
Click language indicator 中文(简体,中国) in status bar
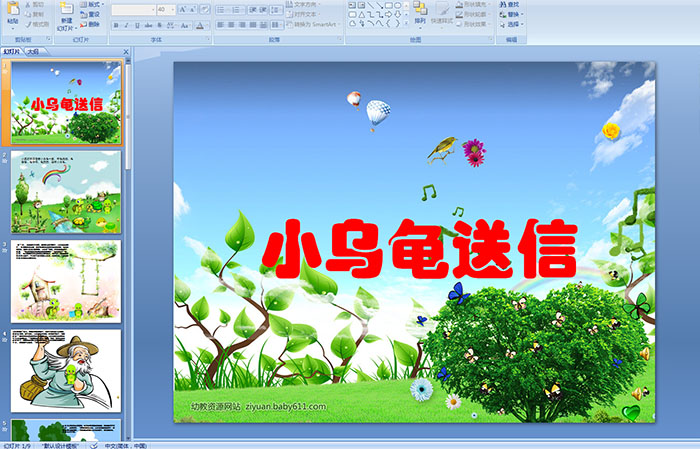tap(125, 445)
